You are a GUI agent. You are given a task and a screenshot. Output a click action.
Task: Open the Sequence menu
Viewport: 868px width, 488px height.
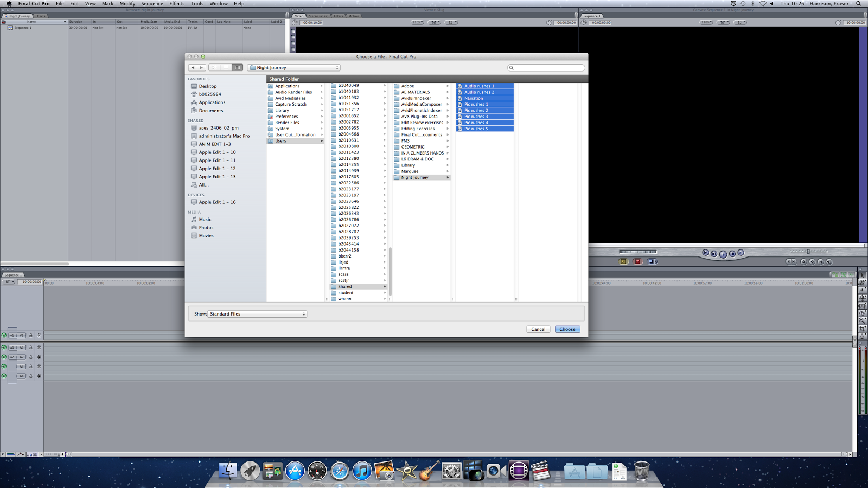152,4
